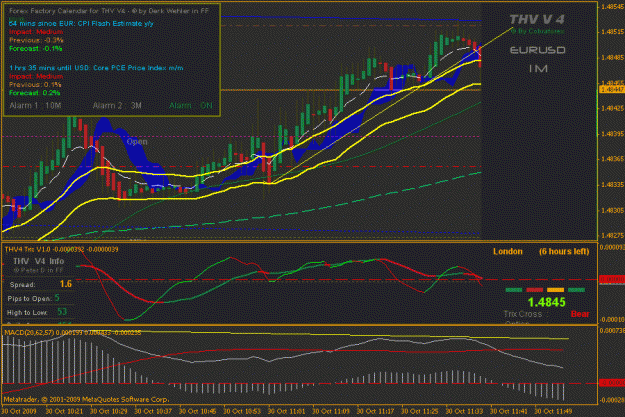Screen dimensions: 625x417
Task: Click the red Bear signal text
Action: (580, 314)
